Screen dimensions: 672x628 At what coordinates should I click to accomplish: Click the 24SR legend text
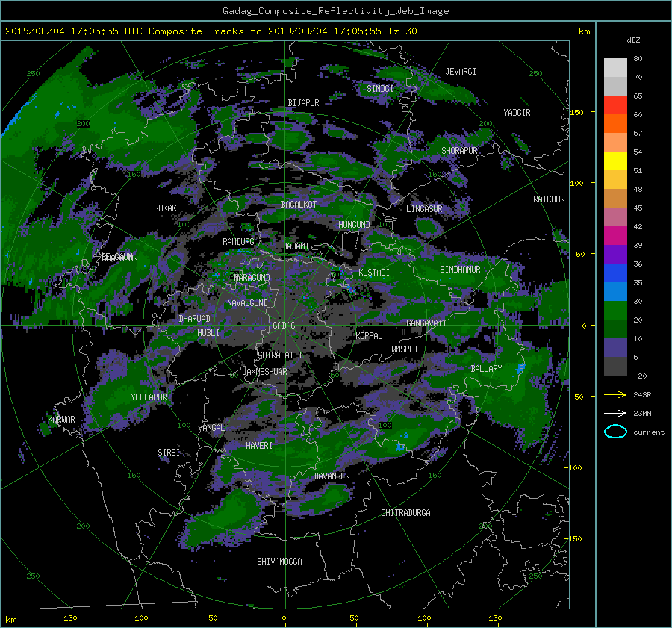pos(642,395)
